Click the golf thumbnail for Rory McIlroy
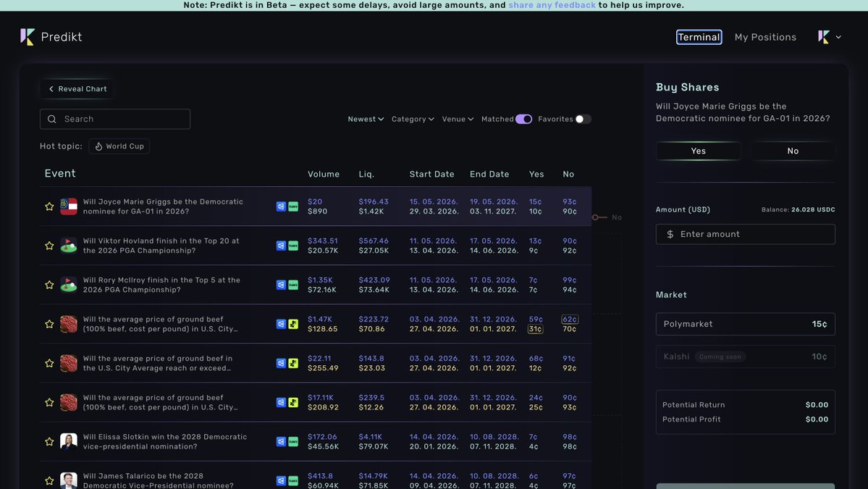 69,285
